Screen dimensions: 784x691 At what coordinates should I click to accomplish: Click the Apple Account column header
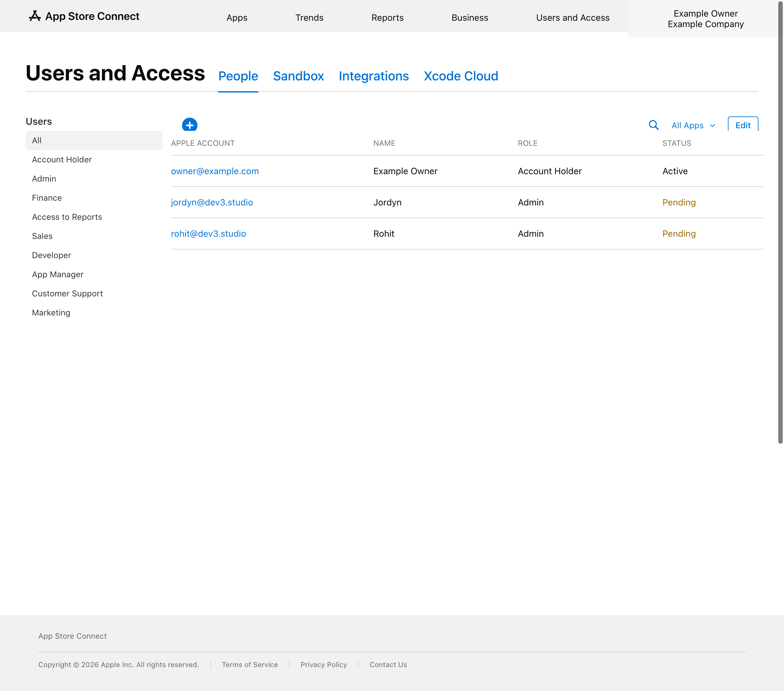coord(203,143)
